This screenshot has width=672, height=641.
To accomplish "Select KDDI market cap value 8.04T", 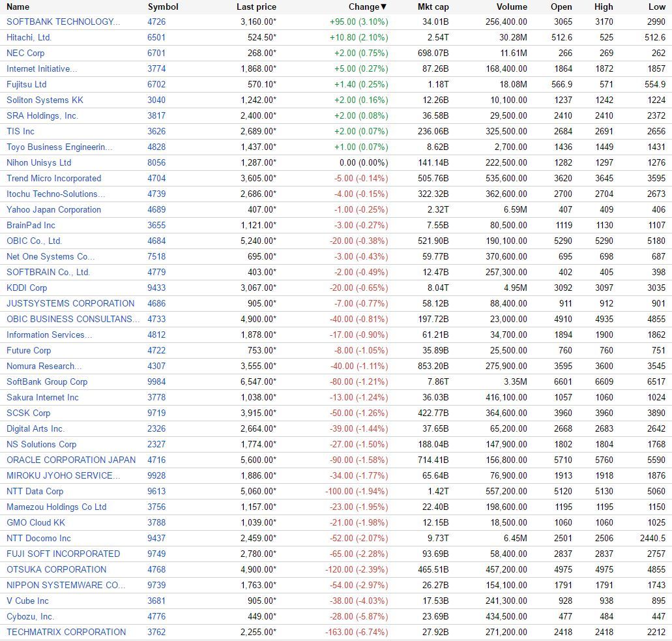I will (x=436, y=288).
